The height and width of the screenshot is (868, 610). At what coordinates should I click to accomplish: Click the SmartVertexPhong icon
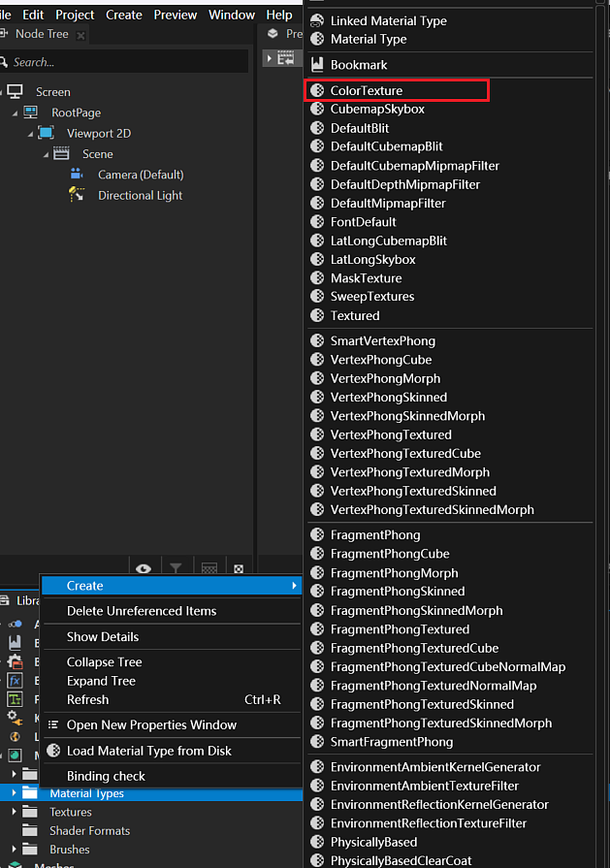[317, 341]
